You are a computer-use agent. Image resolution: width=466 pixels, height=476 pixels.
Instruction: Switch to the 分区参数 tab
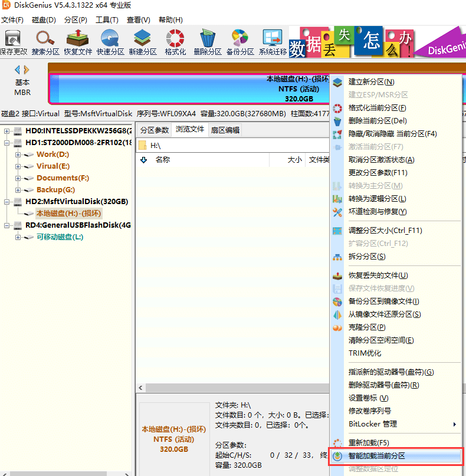click(x=155, y=130)
